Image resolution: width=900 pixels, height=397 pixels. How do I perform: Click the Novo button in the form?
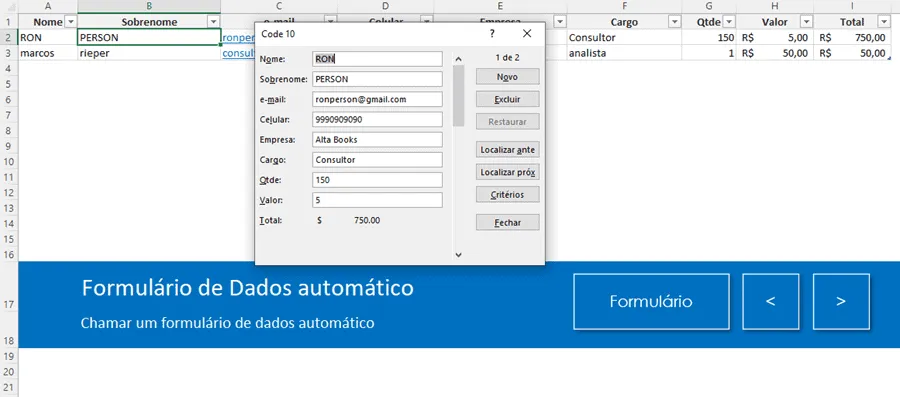pyautogui.click(x=507, y=77)
